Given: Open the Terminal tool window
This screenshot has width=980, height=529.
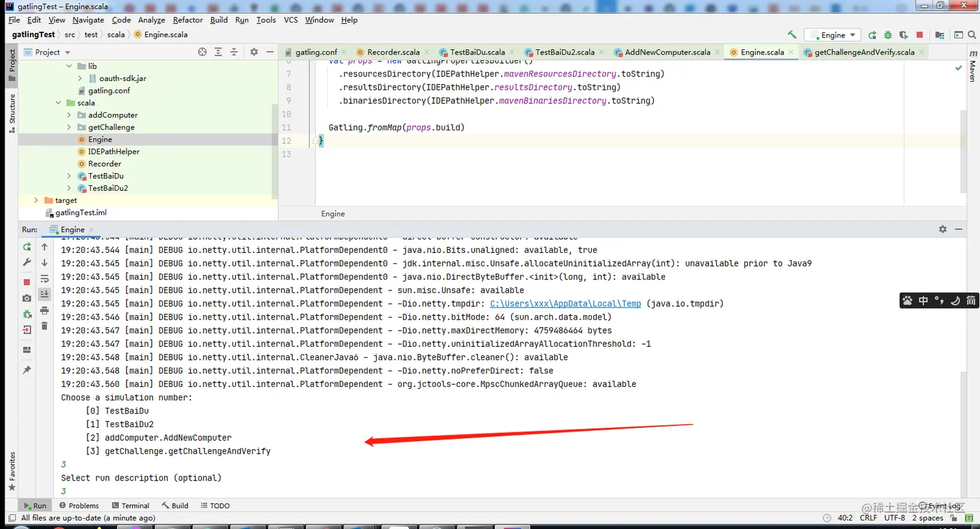Looking at the screenshot, I should click(x=130, y=506).
